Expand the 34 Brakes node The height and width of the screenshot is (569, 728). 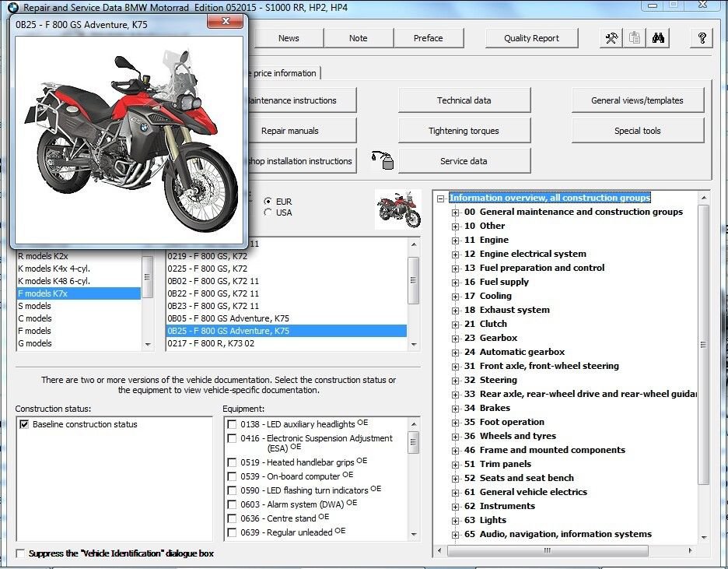(x=456, y=409)
